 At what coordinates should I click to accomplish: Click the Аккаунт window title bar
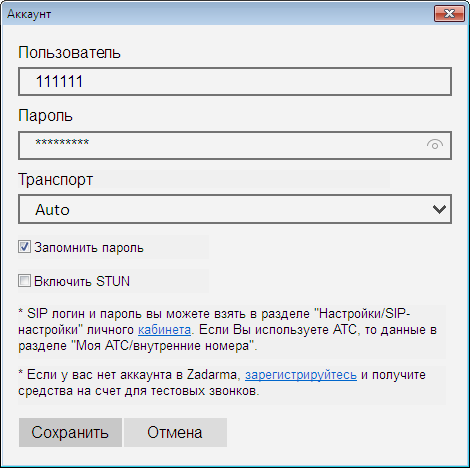pos(217,14)
